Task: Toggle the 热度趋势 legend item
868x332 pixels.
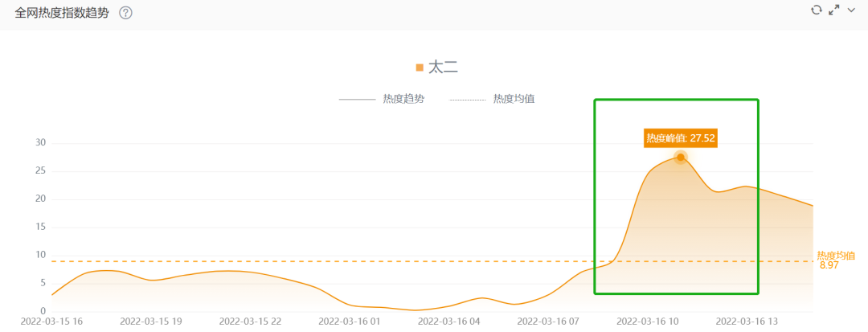Action: pos(382,100)
